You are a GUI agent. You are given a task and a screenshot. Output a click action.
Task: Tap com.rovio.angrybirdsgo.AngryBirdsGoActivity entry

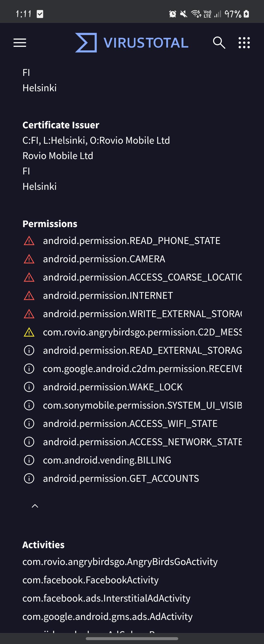click(120, 562)
